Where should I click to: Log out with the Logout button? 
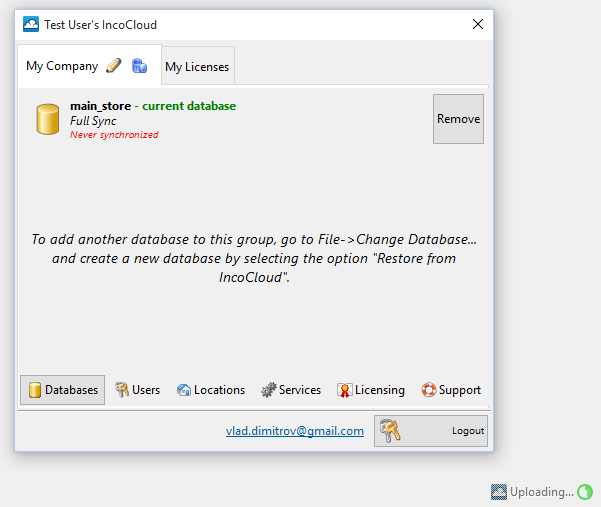point(431,431)
